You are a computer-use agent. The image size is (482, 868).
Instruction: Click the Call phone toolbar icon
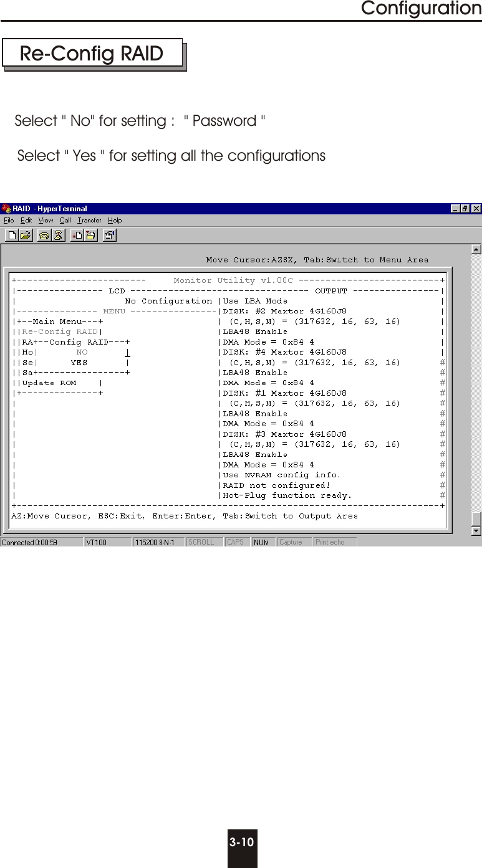point(45,235)
